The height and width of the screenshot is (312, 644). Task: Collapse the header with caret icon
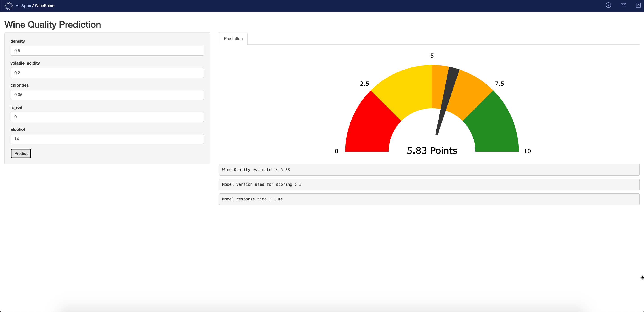tap(638, 5)
